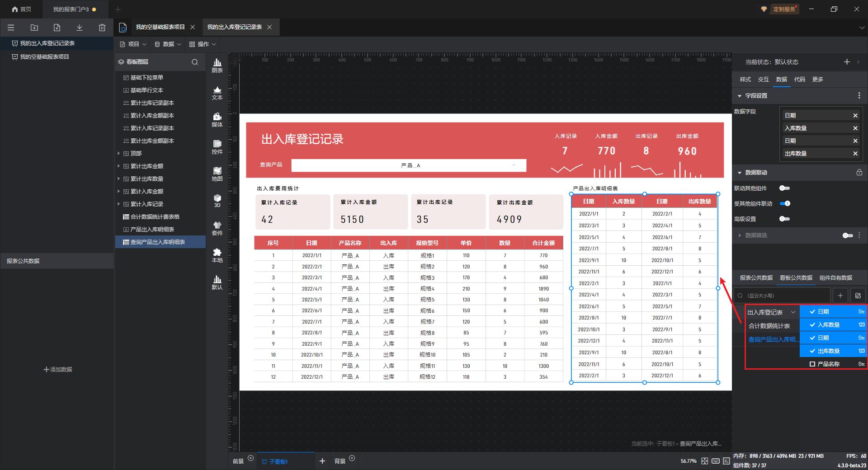868x470 pixels.
Task: Switch to the 背景 board tab
Action: pos(340,461)
